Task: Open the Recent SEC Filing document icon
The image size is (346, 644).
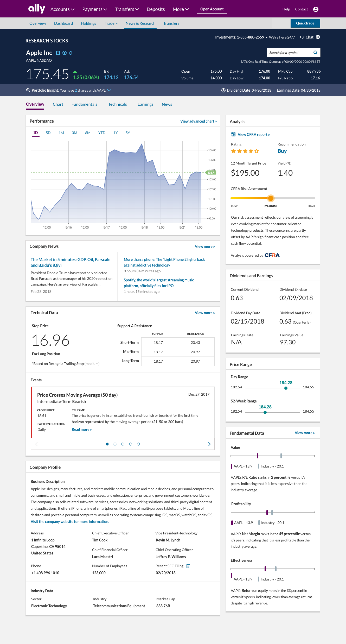Action: (188, 566)
